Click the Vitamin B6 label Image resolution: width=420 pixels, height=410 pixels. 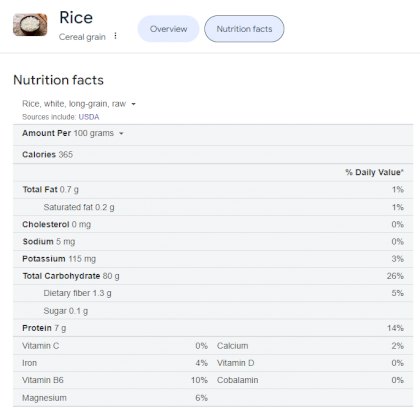(x=43, y=380)
